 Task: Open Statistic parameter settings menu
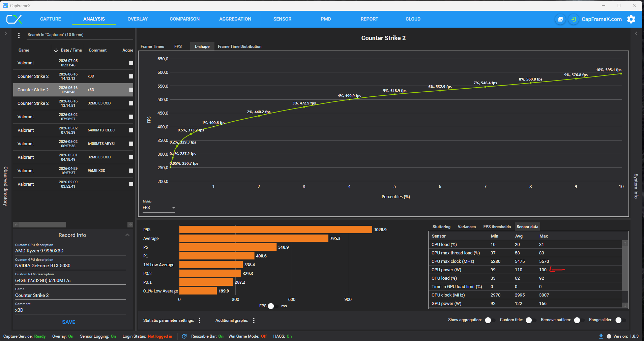pyautogui.click(x=200, y=320)
